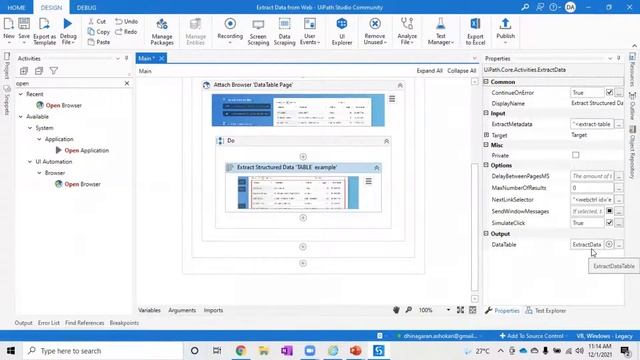The height and width of the screenshot is (360, 640).
Task: Undo the last action
Action: coord(127,21)
